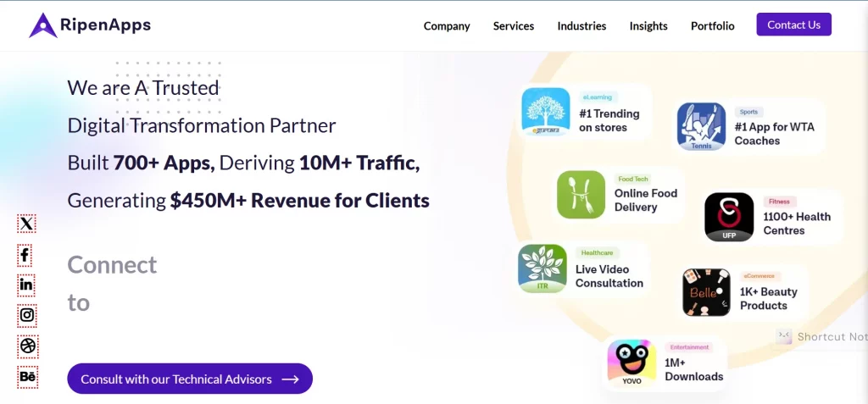
Task: Click the UFP fitness app icon
Action: point(728,217)
